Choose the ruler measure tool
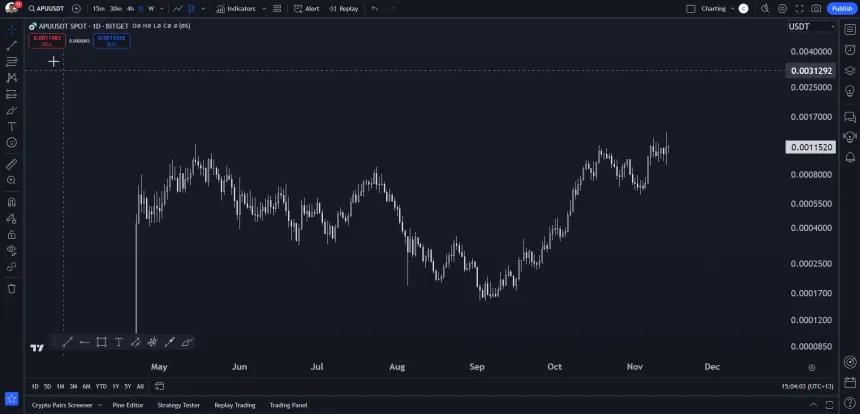The image size is (860, 414). (12, 164)
